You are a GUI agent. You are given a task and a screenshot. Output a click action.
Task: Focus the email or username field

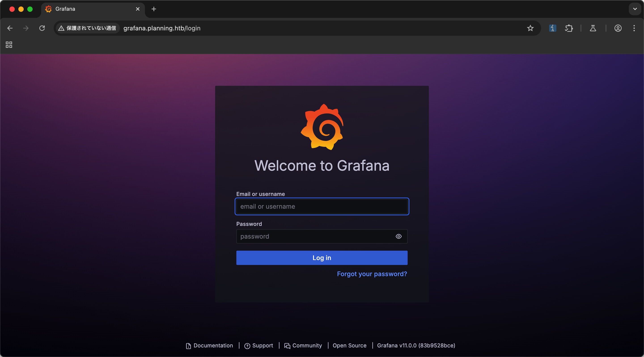pyautogui.click(x=322, y=206)
